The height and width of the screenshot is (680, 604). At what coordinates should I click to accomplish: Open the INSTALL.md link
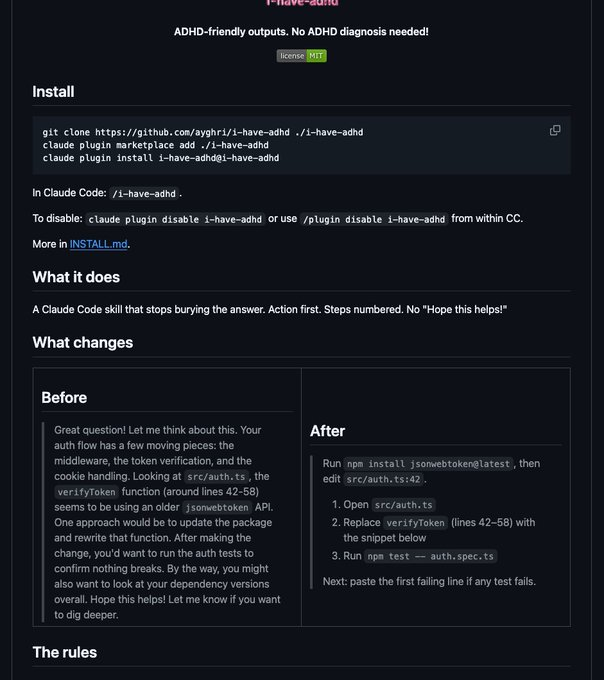[x=98, y=244]
